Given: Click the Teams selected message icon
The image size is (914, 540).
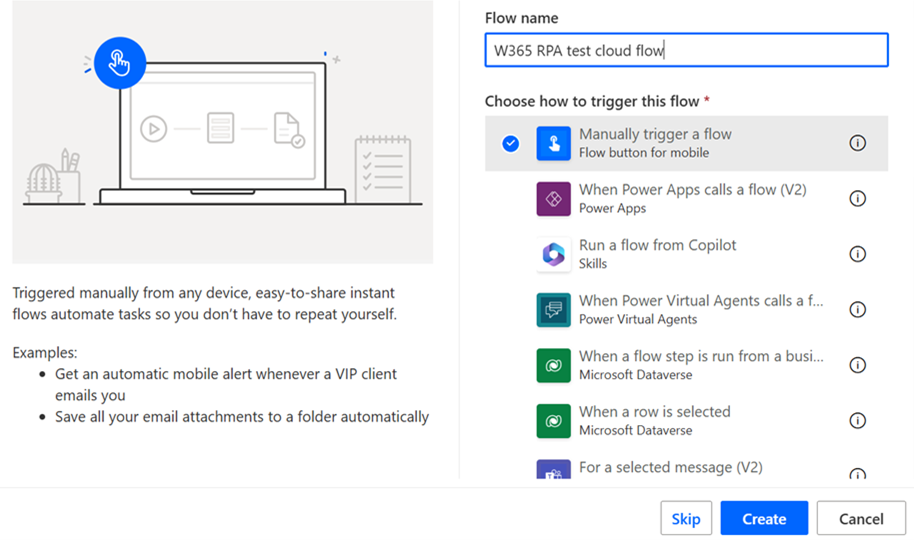Looking at the screenshot, I should (553, 470).
